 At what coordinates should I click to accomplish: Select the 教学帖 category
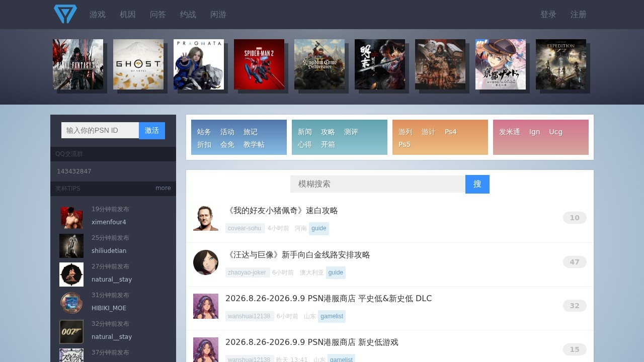(254, 144)
